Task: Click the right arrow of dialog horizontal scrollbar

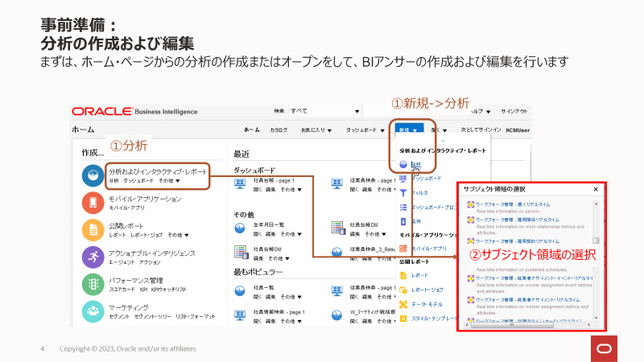Action: tap(589, 325)
